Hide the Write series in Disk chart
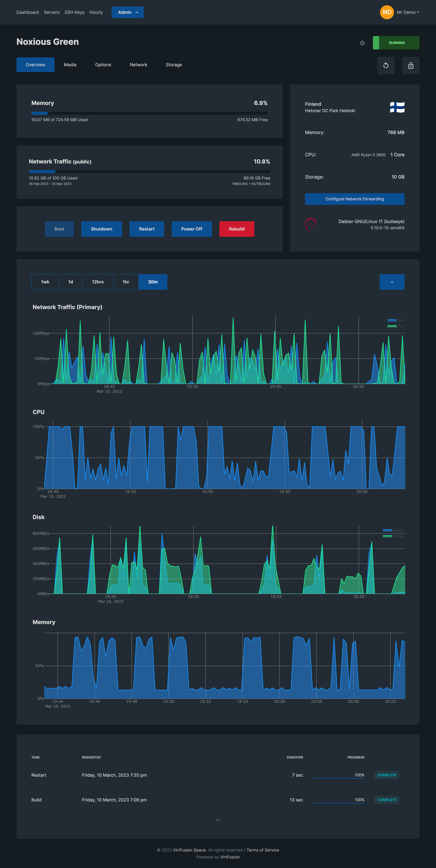 coord(393,536)
